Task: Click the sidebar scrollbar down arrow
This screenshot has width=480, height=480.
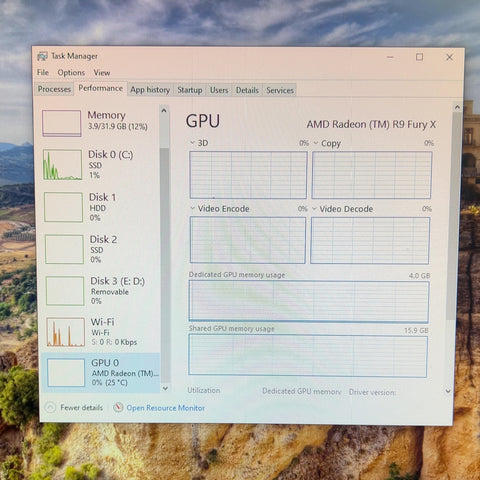Action: pyautogui.click(x=165, y=388)
